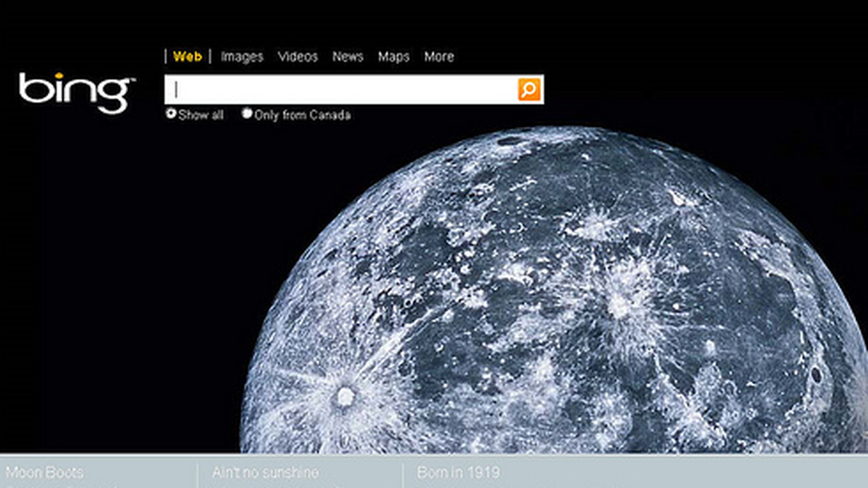Screen dimensions: 868x488
Task: Click the orange magnifier search button
Action: (529, 89)
